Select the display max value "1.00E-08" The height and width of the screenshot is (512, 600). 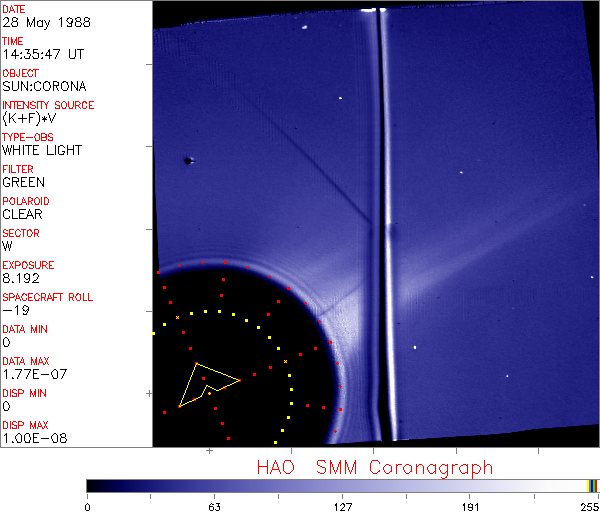pyautogui.click(x=34, y=438)
